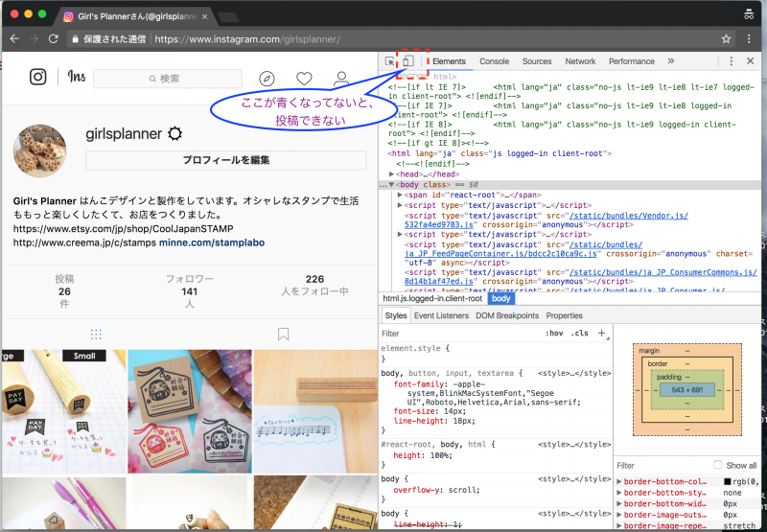Click the overflow-y: scroll declaration
The image size is (767, 532).
tap(436, 490)
